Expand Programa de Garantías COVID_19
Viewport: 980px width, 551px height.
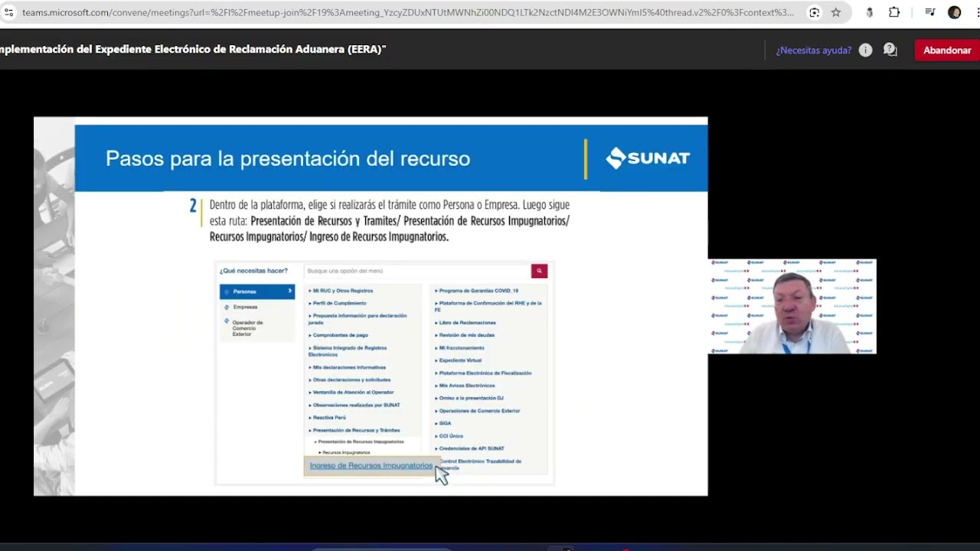(x=478, y=291)
